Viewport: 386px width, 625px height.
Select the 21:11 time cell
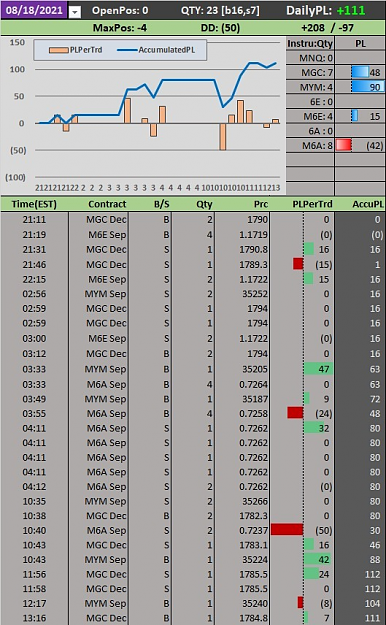point(34,220)
